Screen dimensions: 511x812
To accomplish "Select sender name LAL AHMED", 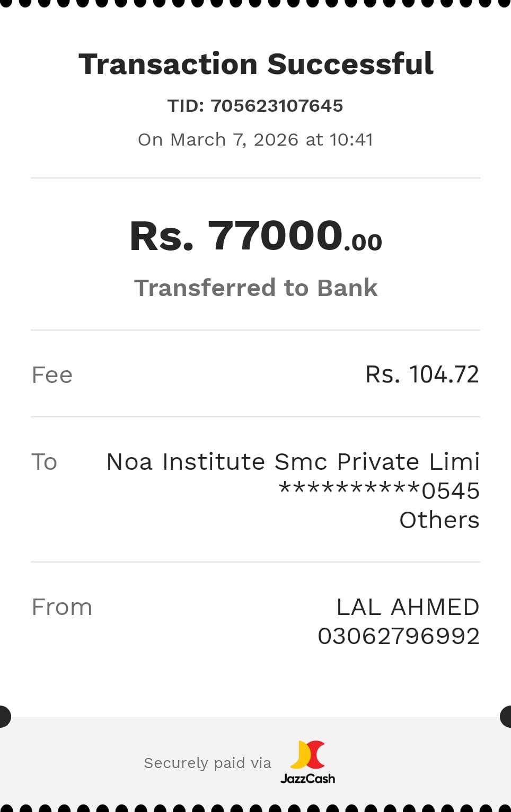I will point(408,607).
